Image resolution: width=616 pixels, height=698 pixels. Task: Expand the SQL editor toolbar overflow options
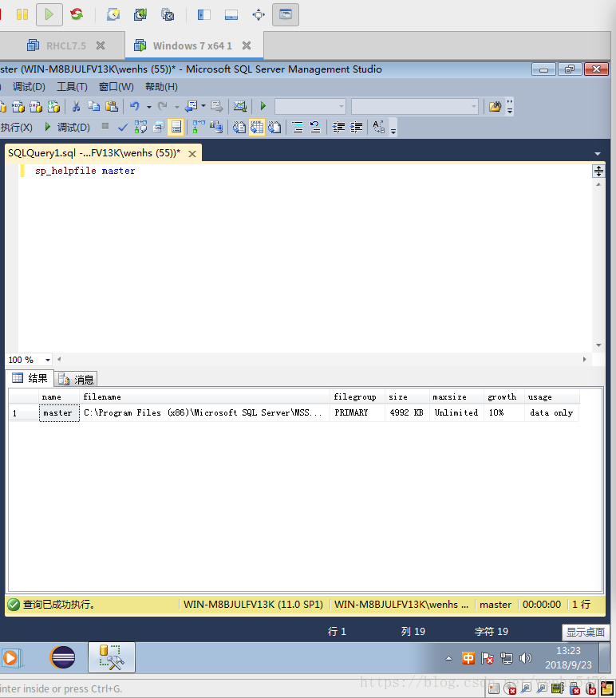(x=393, y=128)
